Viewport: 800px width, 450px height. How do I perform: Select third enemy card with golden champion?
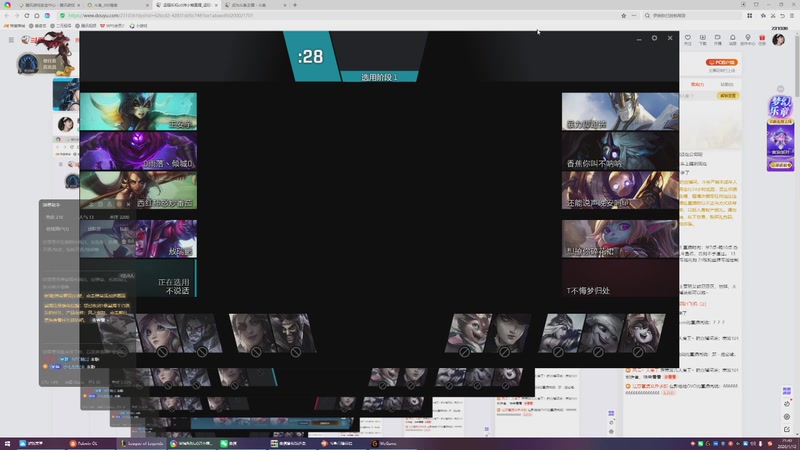620,190
